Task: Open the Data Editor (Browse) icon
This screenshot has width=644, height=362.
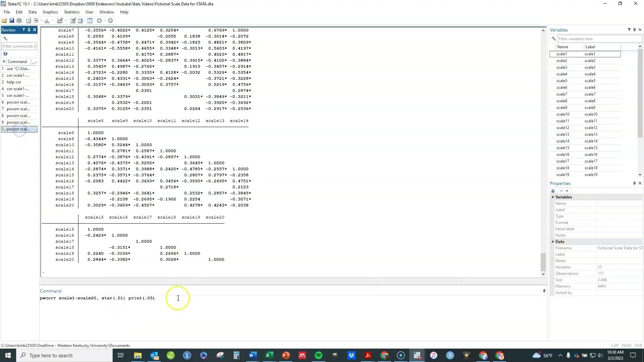Action: [x=80, y=21]
